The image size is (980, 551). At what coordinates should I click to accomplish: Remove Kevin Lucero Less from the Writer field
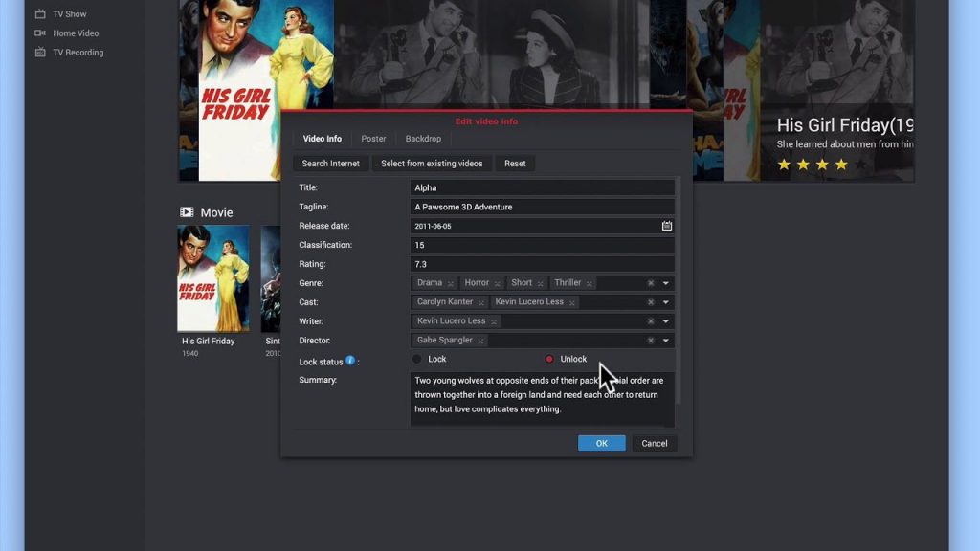494,321
